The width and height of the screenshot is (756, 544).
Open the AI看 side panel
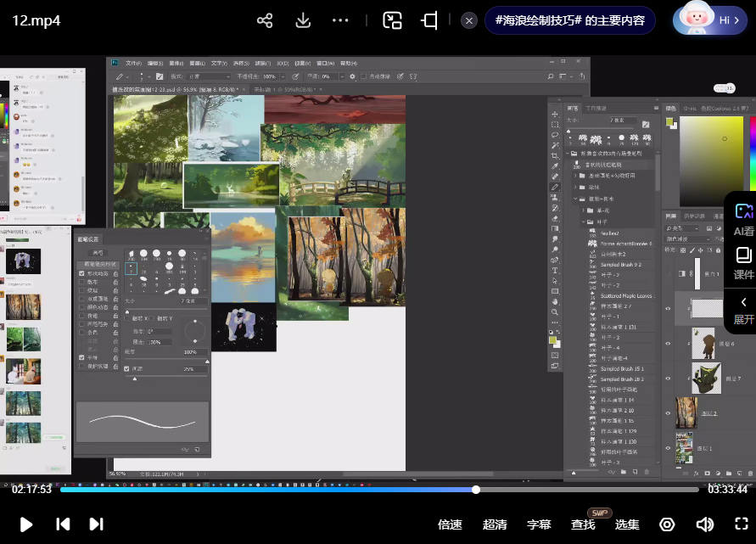pyautogui.click(x=743, y=219)
